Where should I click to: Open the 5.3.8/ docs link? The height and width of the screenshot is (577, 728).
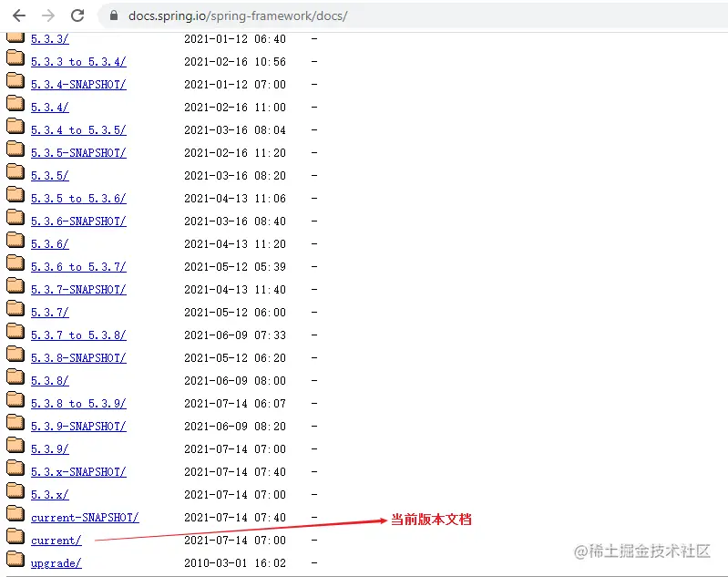coord(50,380)
